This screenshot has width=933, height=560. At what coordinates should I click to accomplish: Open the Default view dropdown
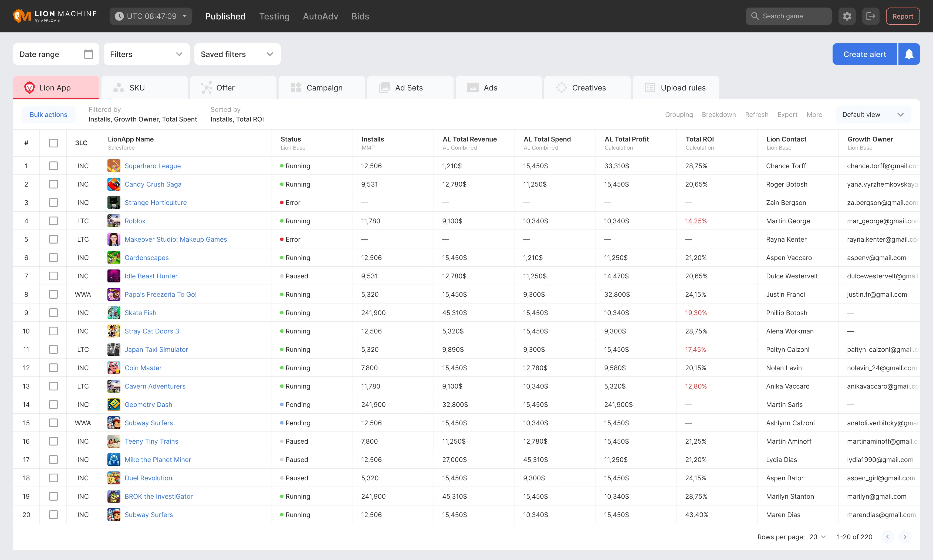(873, 114)
